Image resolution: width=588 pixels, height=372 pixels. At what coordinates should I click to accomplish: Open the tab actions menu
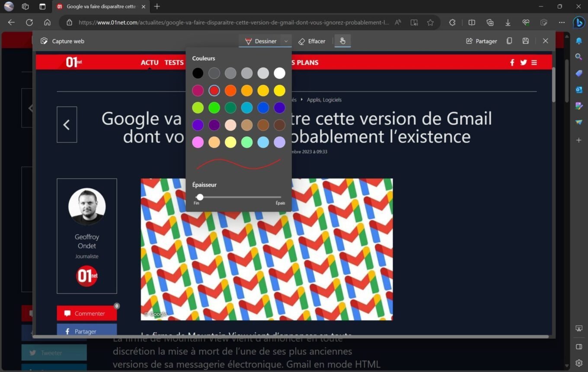(x=42, y=6)
